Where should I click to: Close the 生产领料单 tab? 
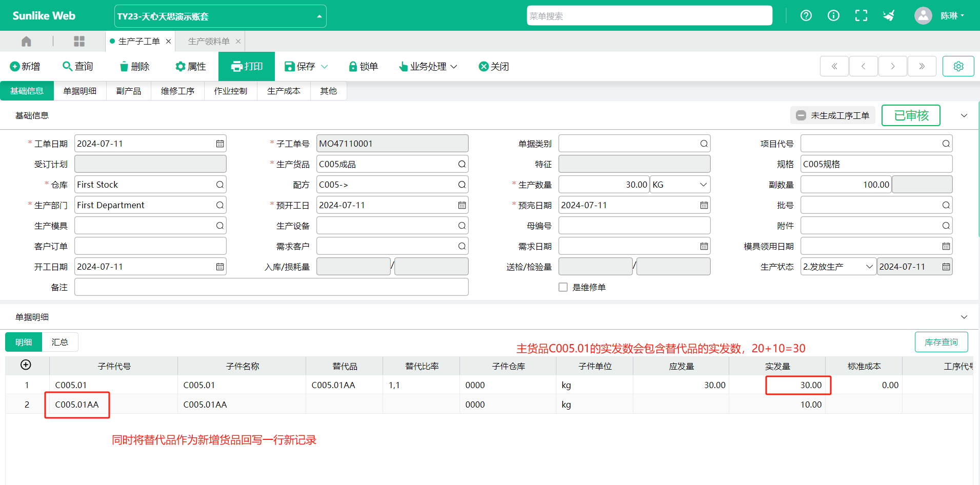(x=238, y=41)
